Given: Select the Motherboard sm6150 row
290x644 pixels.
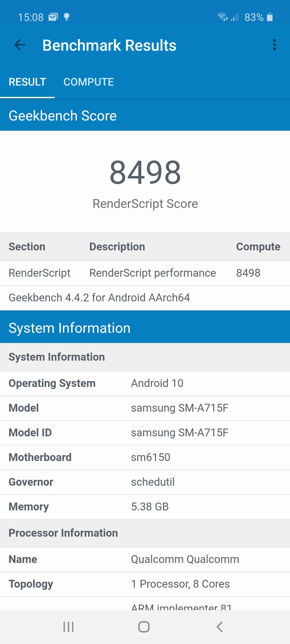Looking at the screenshot, I should (x=145, y=458).
